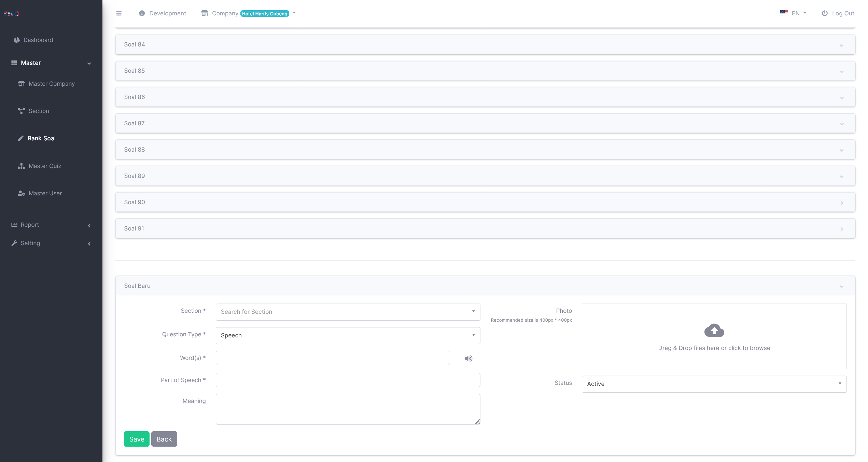Collapse the Soal Baru panel

485,286
